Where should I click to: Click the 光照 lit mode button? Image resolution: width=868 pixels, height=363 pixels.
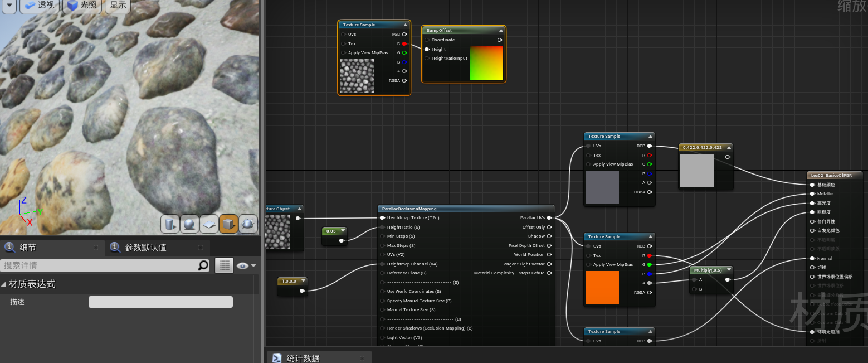[x=82, y=6]
